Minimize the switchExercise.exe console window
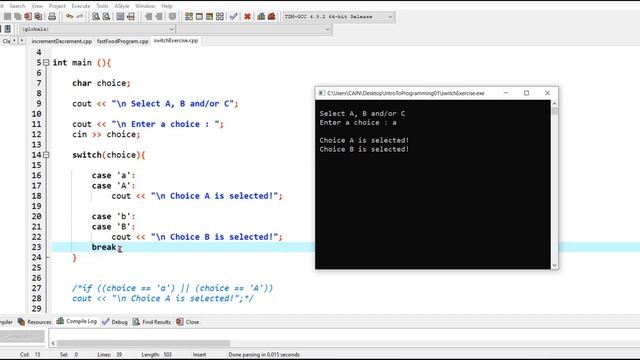Image resolution: width=640 pixels, height=360 pixels. click(506, 93)
